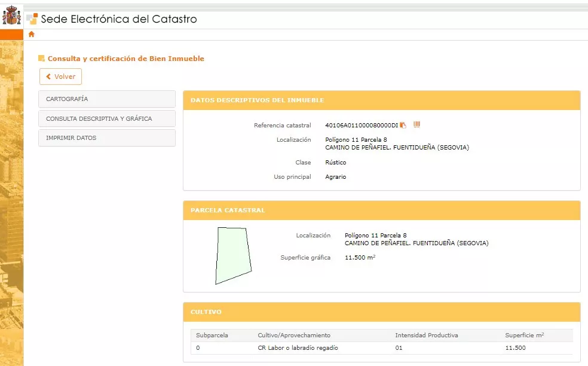Click the Sede Electrónica del Catastro title
This screenshot has height=366, width=588.
point(119,19)
